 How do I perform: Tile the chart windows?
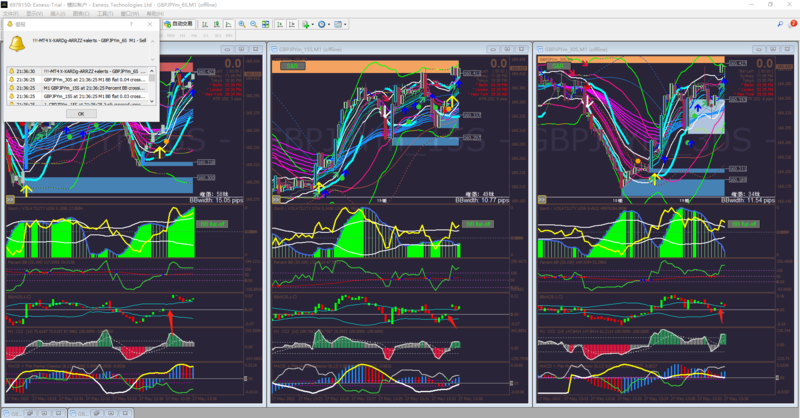(265, 24)
